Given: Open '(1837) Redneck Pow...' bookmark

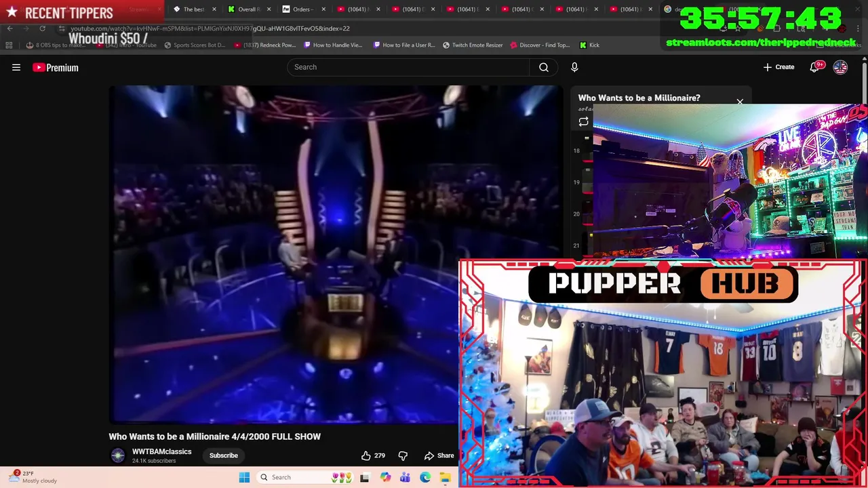Looking at the screenshot, I should pos(265,45).
